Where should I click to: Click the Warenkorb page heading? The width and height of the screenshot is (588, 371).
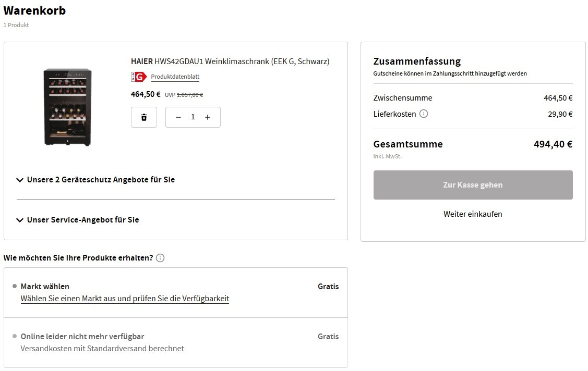coord(34,10)
